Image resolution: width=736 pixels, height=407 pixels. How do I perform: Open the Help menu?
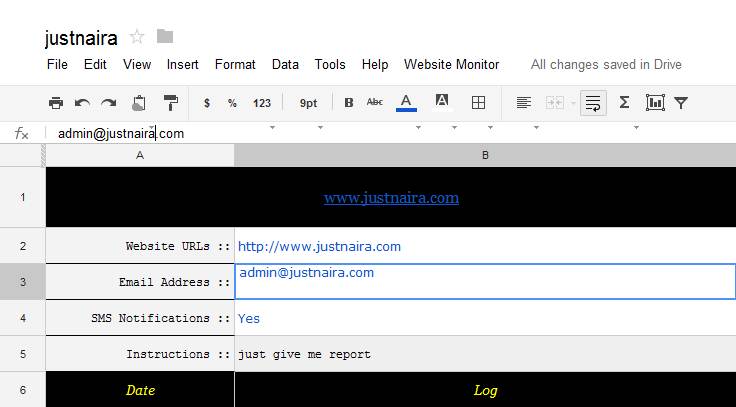(x=375, y=64)
